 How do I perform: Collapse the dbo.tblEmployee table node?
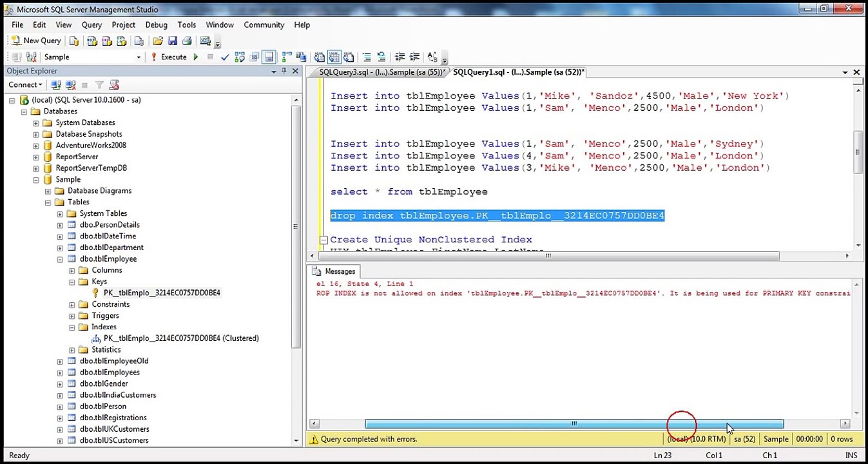click(x=60, y=259)
